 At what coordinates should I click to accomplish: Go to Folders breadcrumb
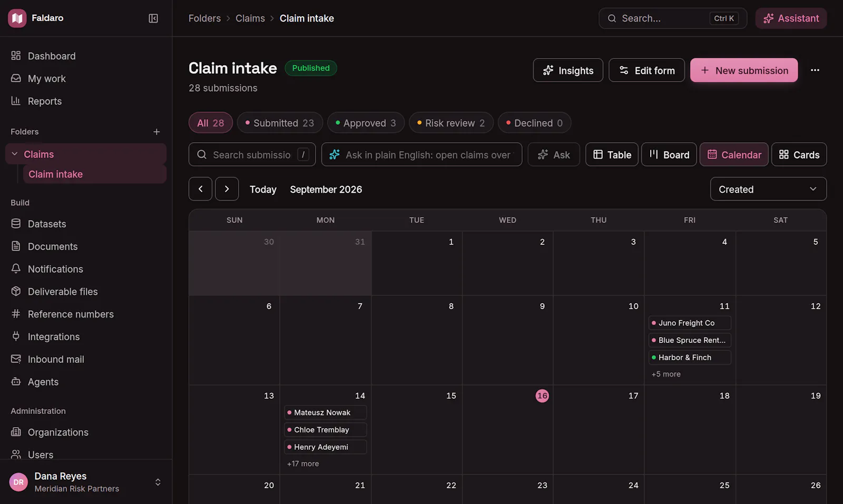coord(204,18)
